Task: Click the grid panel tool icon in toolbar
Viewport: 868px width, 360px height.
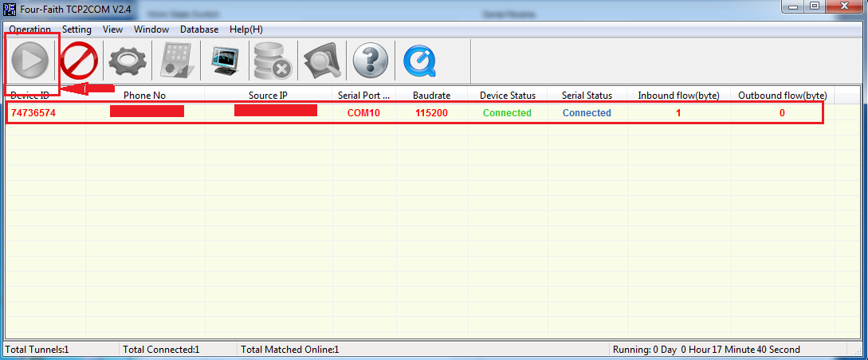Action: pos(177,60)
